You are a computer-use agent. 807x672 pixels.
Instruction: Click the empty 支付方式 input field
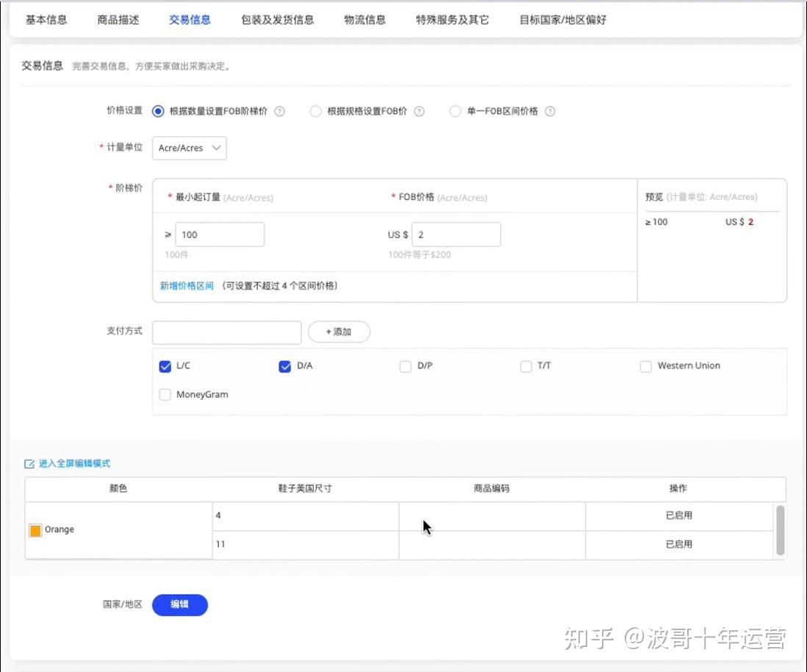click(227, 332)
